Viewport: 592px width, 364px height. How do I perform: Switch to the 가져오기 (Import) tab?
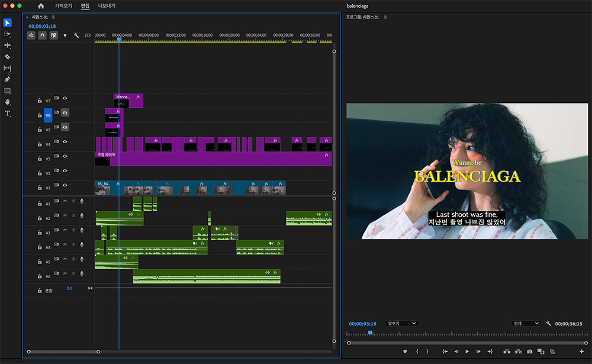point(63,6)
